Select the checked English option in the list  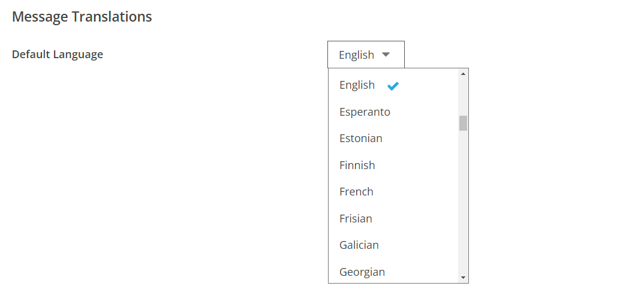[x=393, y=85]
